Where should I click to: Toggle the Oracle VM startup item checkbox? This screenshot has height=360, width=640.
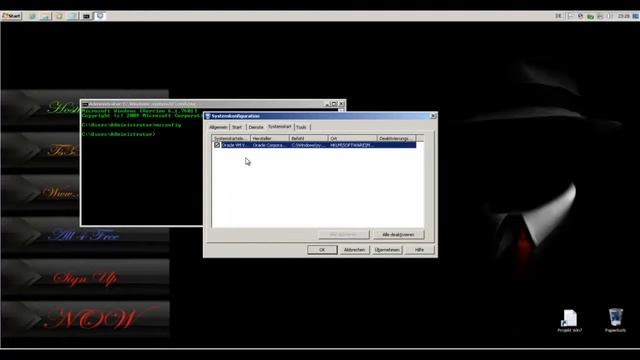pos(217,145)
